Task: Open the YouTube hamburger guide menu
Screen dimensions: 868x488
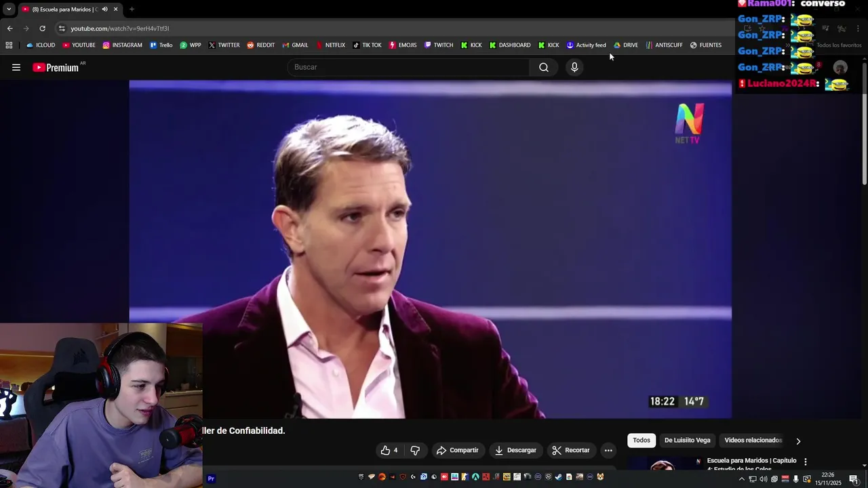Action: coord(16,67)
